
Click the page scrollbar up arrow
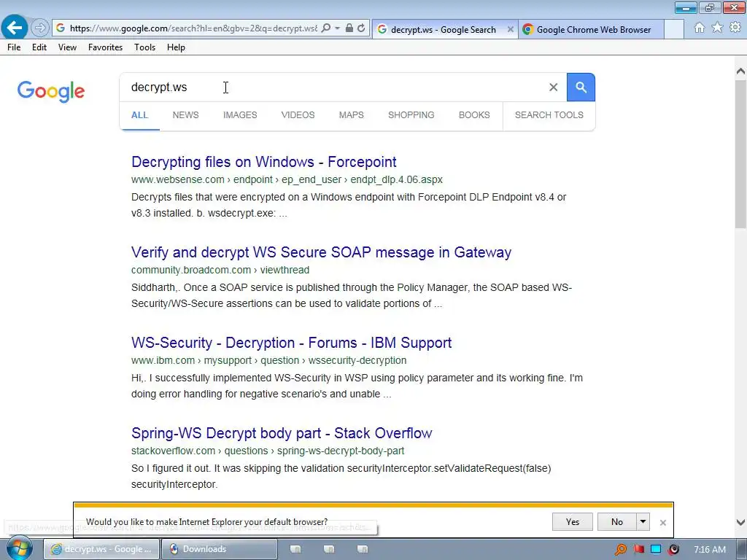pyautogui.click(x=740, y=71)
